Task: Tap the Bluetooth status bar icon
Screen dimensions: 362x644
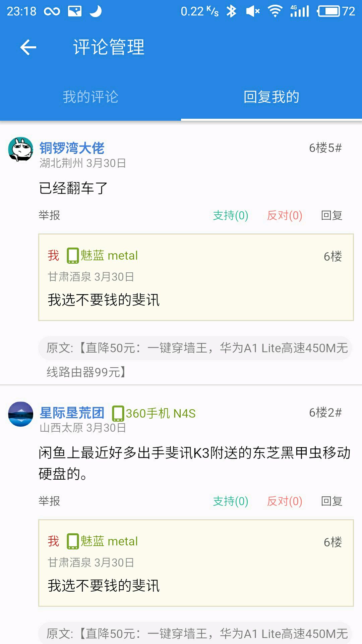Action: tap(231, 11)
